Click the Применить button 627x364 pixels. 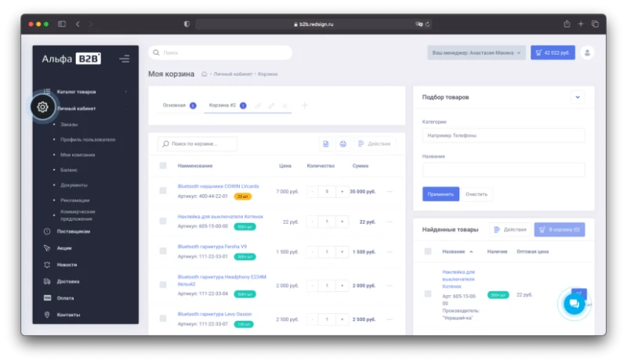point(440,194)
